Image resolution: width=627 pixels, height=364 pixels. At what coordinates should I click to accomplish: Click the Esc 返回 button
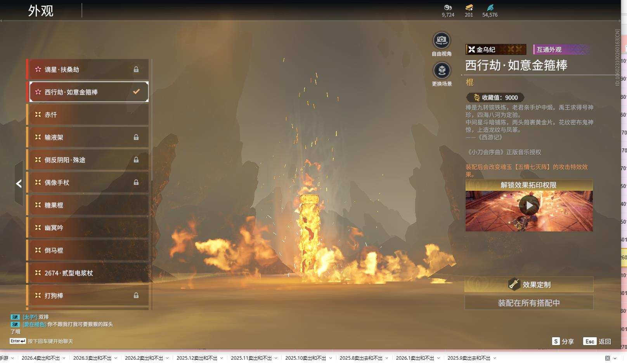point(597,341)
